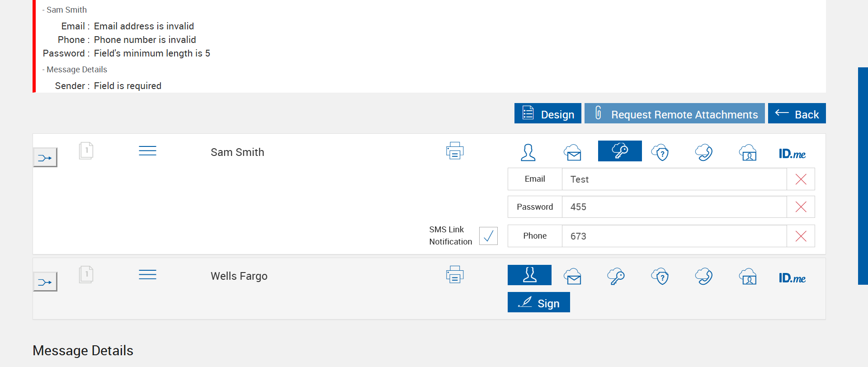Go Back to previous page

[797, 113]
